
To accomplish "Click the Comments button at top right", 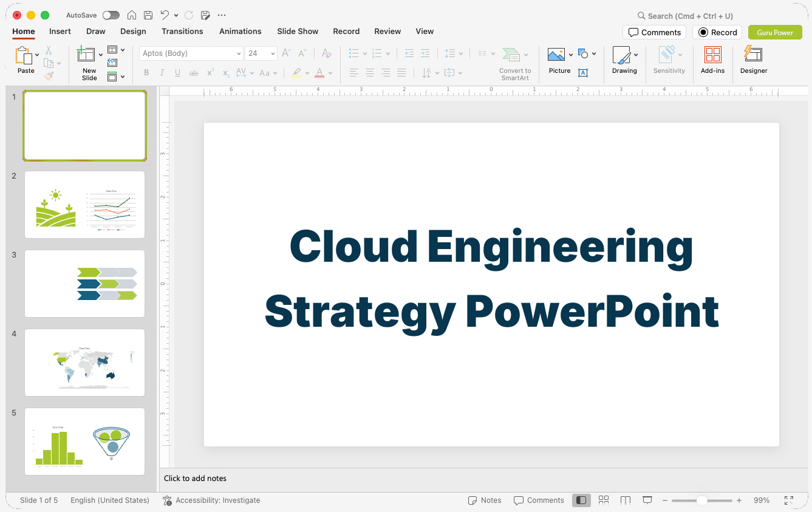I will point(654,32).
